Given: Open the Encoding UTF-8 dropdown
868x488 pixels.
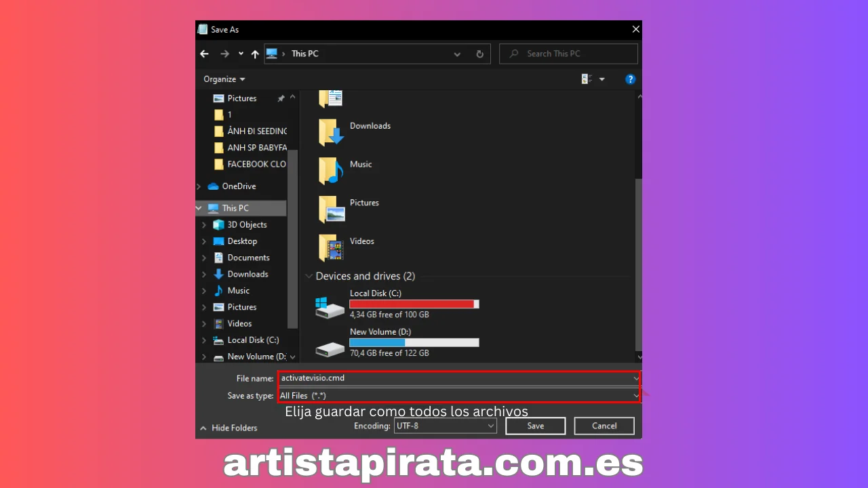Looking at the screenshot, I should point(446,426).
